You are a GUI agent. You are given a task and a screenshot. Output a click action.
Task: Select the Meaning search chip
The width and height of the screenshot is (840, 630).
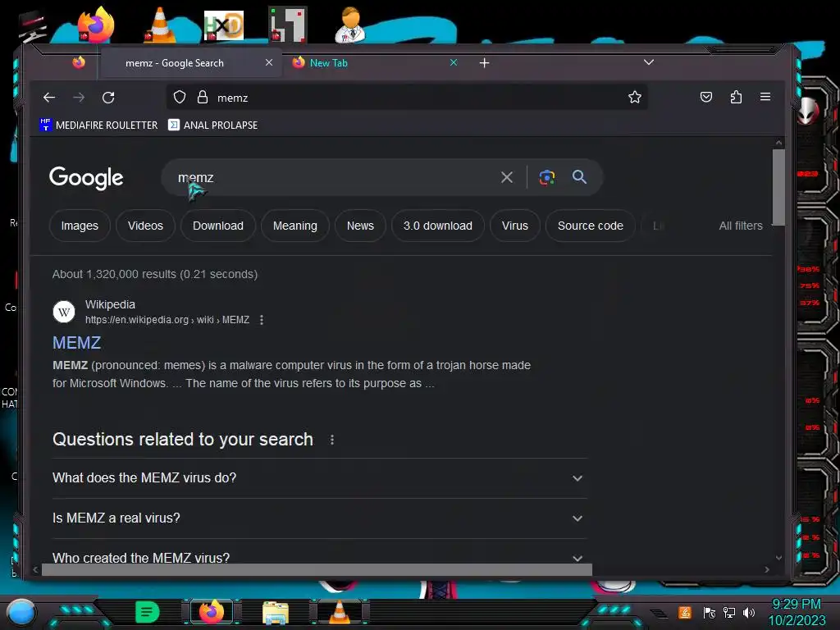295,226
